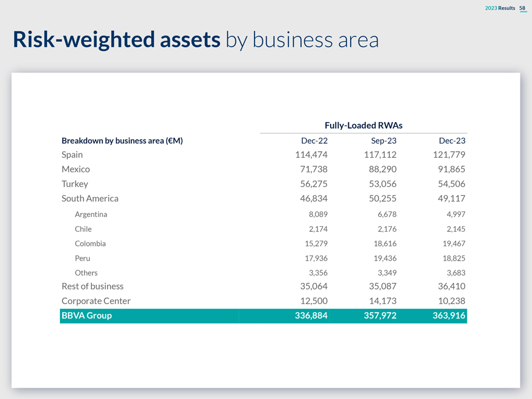
Task: Click Argentina Dec-22 value 8,089
Action: tap(318, 215)
